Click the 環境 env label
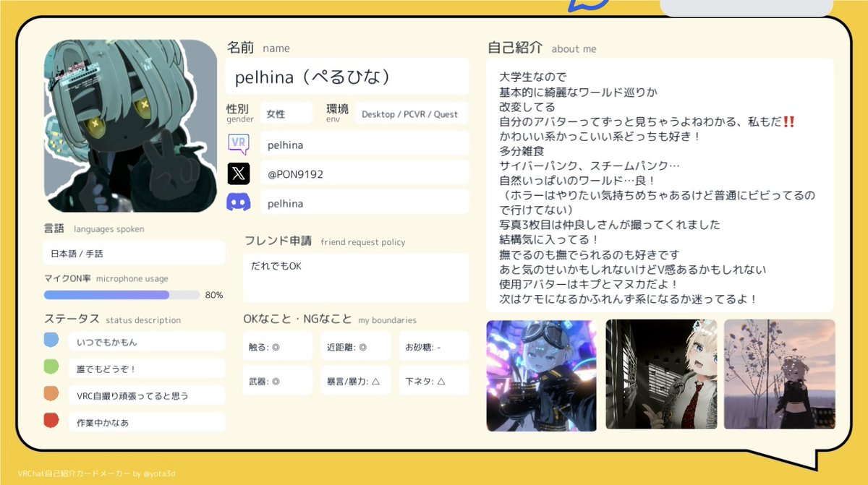 point(337,112)
